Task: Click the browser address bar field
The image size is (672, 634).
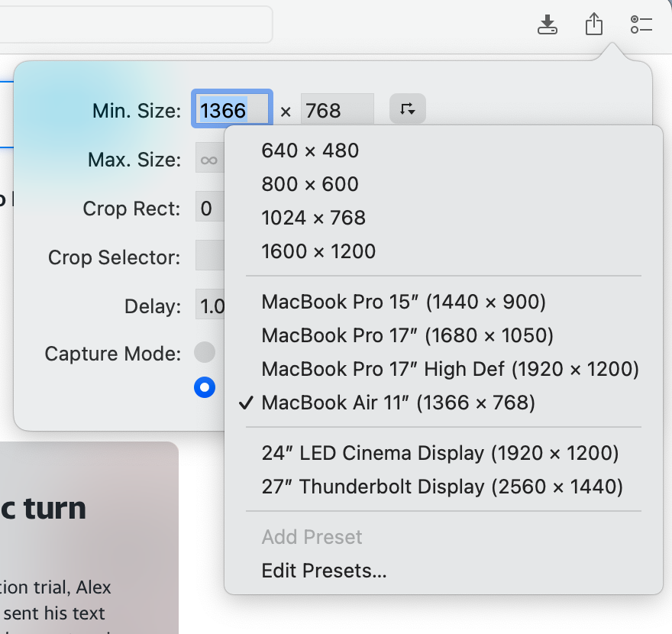Action: (x=135, y=24)
